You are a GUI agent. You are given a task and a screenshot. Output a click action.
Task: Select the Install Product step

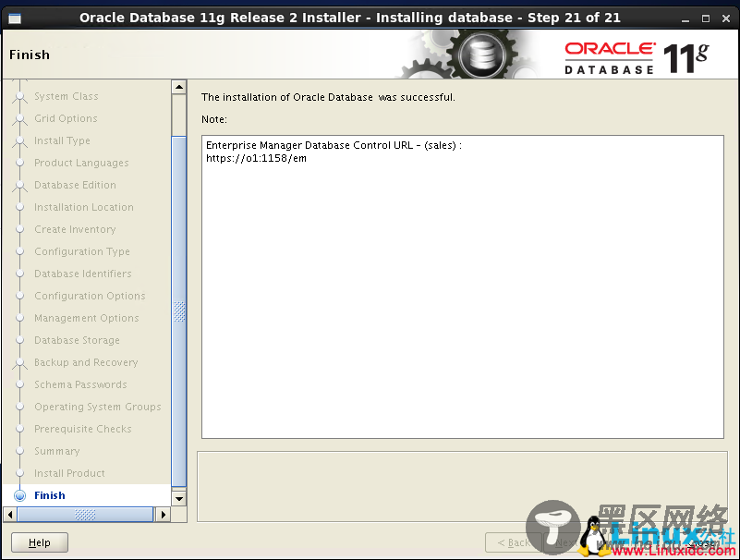click(69, 473)
